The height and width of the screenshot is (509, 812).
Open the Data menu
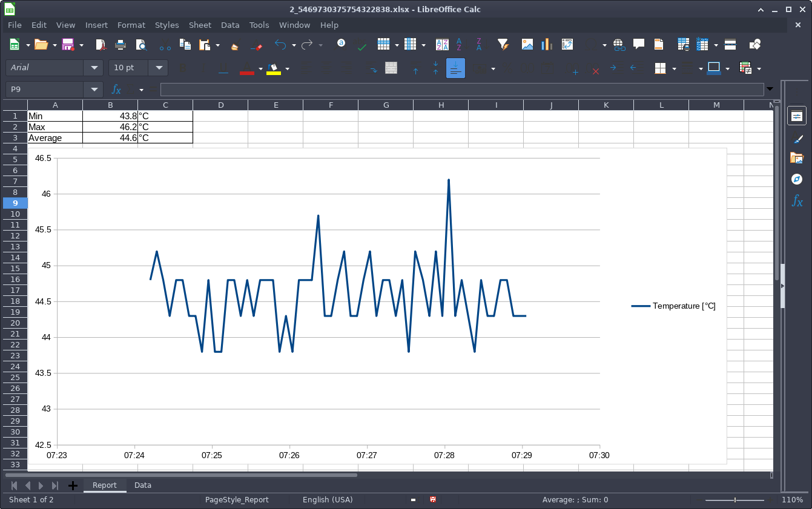click(230, 25)
